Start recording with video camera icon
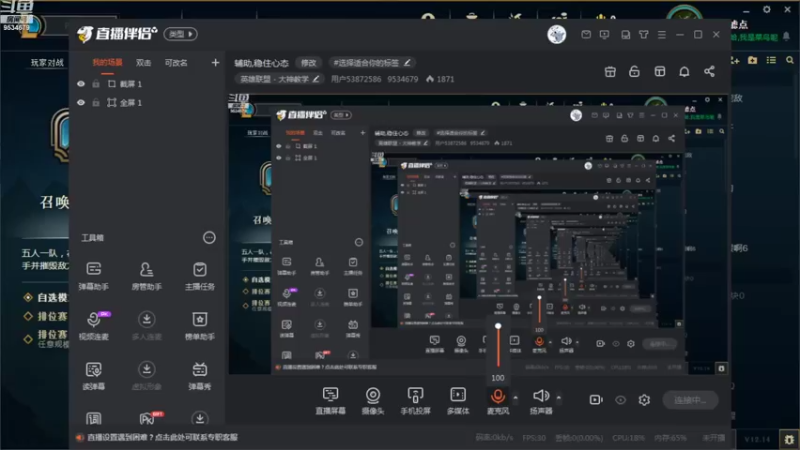This screenshot has height=450, width=800. [x=596, y=399]
